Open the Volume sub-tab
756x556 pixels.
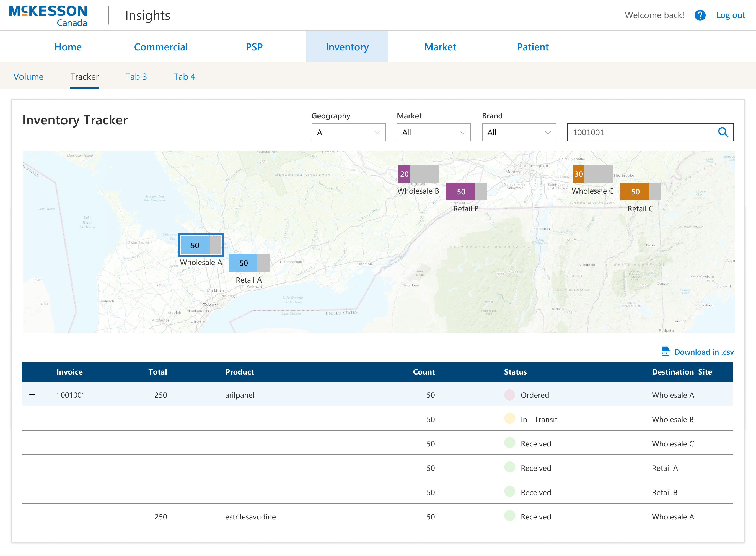28,77
